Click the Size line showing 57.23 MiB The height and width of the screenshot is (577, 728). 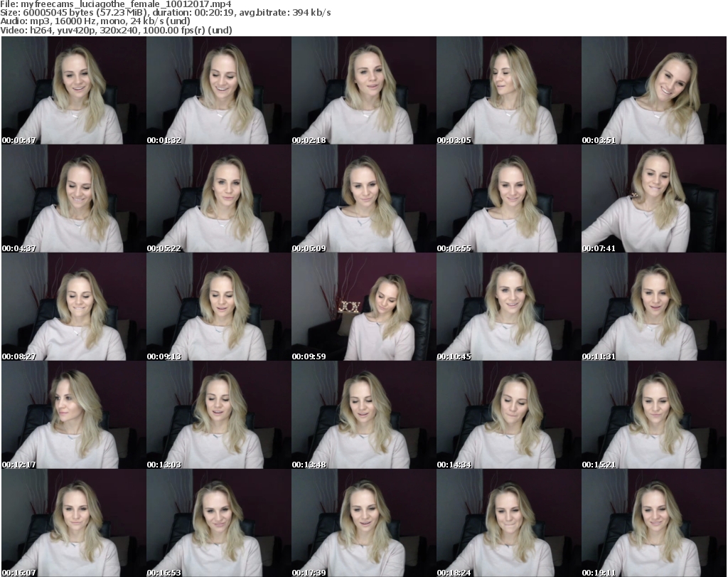pyautogui.click(x=165, y=13)
